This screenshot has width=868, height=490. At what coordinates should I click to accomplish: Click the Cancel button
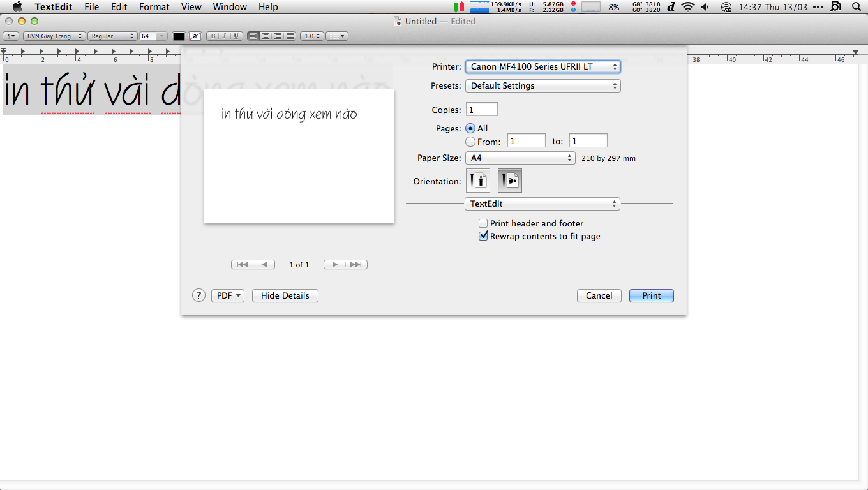[x=599, y=295]
